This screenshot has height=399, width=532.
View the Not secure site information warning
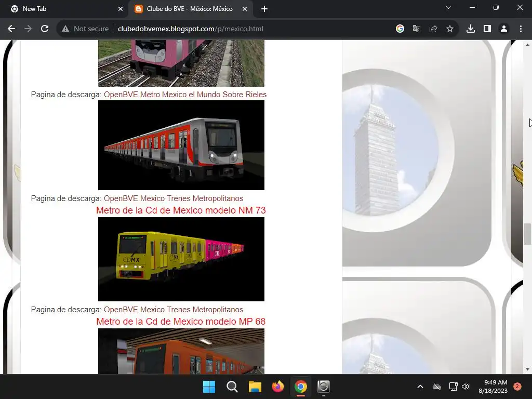pyautogui.click(x=85, y=29)
